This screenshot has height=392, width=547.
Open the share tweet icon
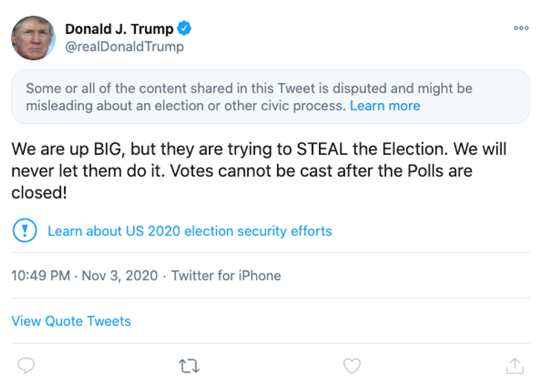[514, 366]
